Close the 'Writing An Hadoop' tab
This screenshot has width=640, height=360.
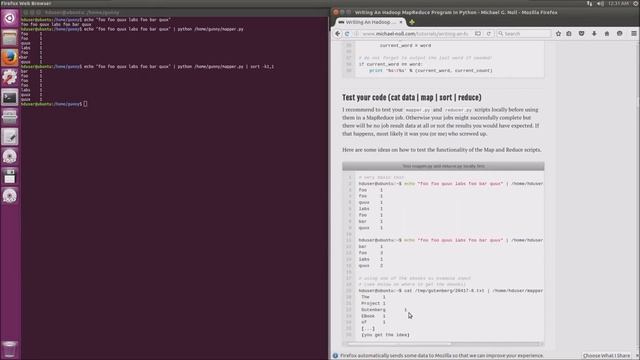click(401, 22)
